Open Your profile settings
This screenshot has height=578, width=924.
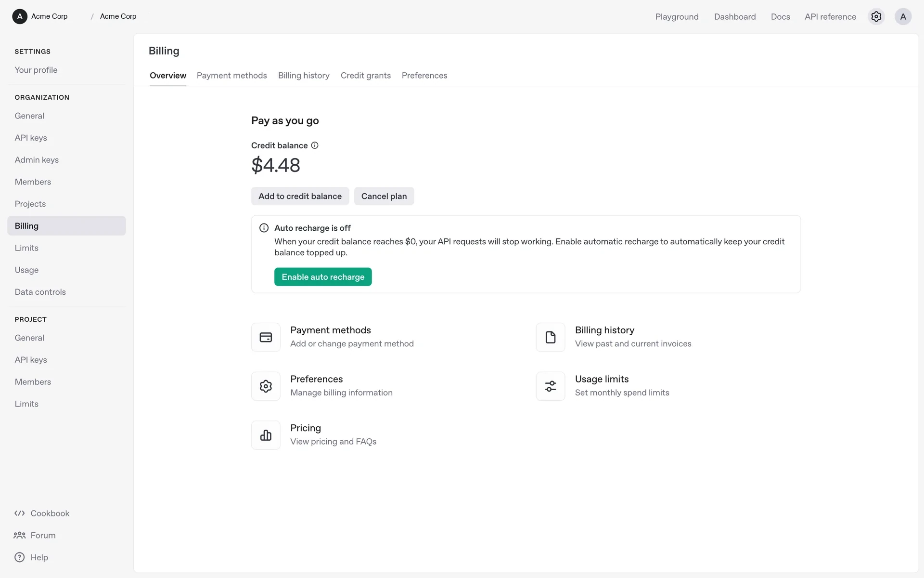click(x=66, y=70)
